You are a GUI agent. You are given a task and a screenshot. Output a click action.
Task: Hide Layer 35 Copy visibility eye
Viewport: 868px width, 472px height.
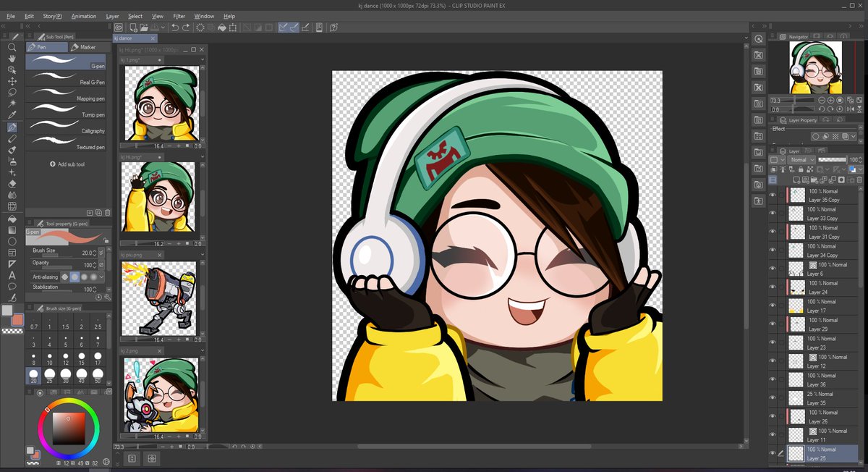click(x=773, y=195)
